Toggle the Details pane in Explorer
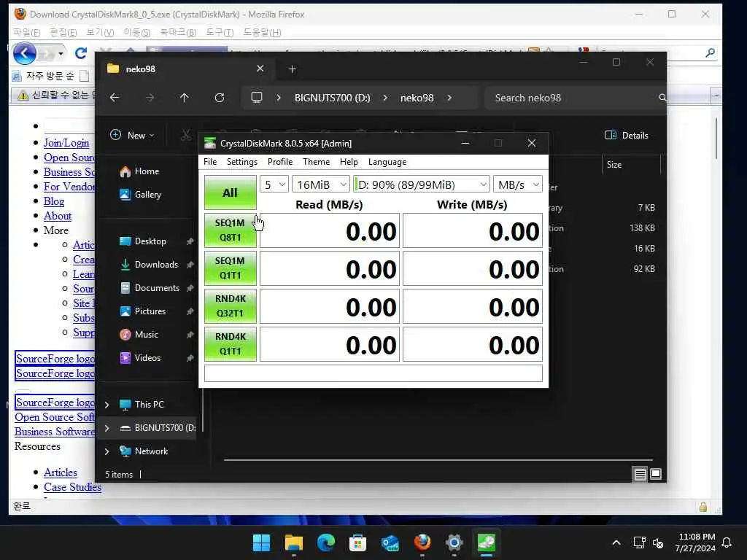This screenshot has width=747, height=560. pyautogui.click(x=627, y=135)
